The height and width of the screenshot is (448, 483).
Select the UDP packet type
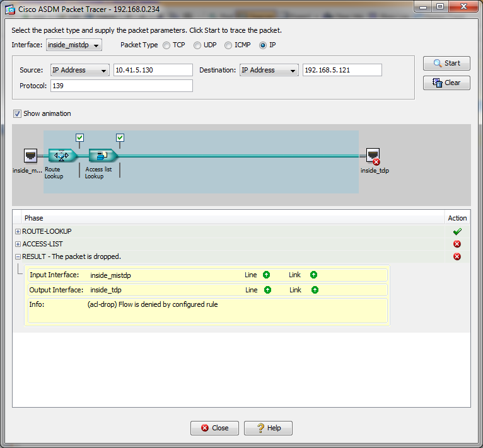tap(197, 45)
